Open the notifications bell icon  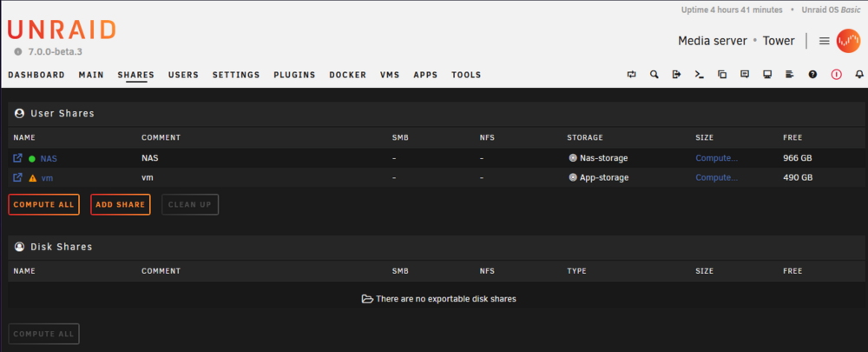click(x=859, y=74)
